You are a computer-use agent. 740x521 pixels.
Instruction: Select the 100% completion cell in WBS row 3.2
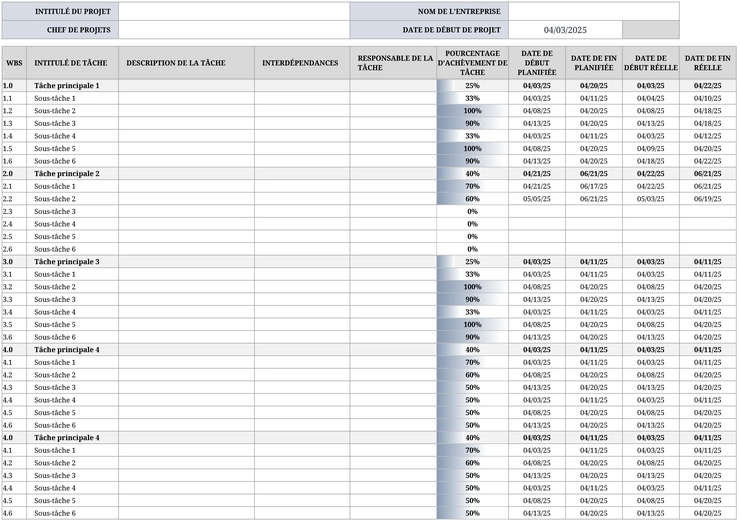coord(472,287)
